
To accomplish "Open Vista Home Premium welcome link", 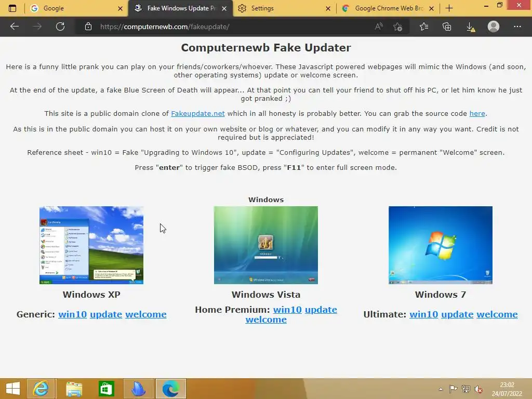I will tap(266, 320).
